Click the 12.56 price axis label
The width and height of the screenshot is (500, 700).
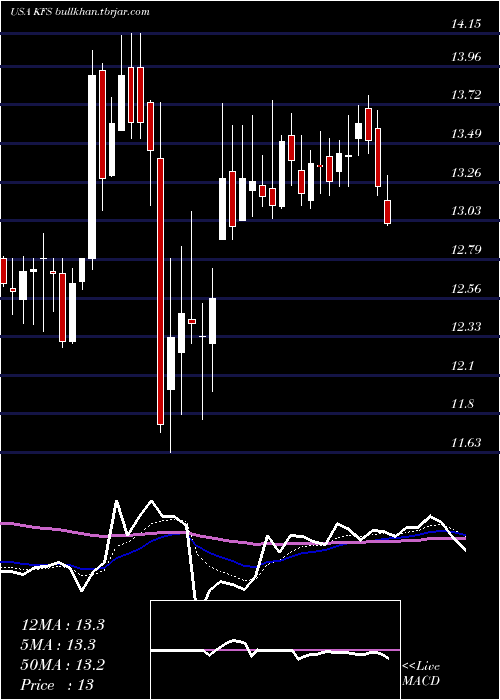467,288
